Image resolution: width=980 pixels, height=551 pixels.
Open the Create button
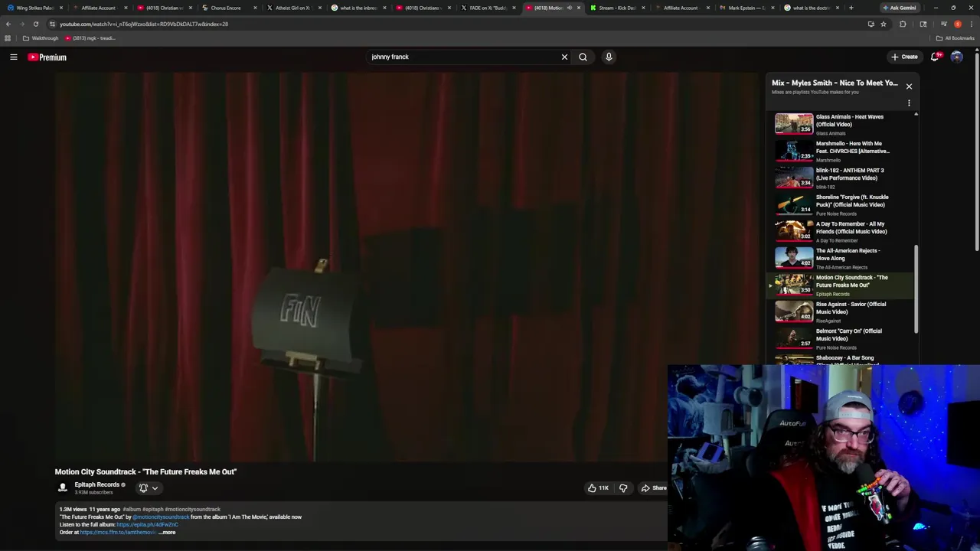pyautogui.click(x=904, y=57)
